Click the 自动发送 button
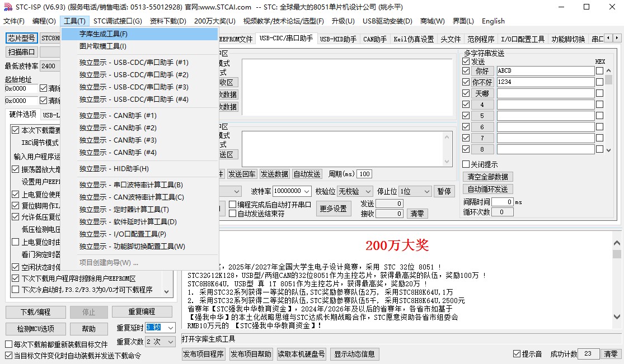This screenshot has height=364, width=624. point(307,174)
